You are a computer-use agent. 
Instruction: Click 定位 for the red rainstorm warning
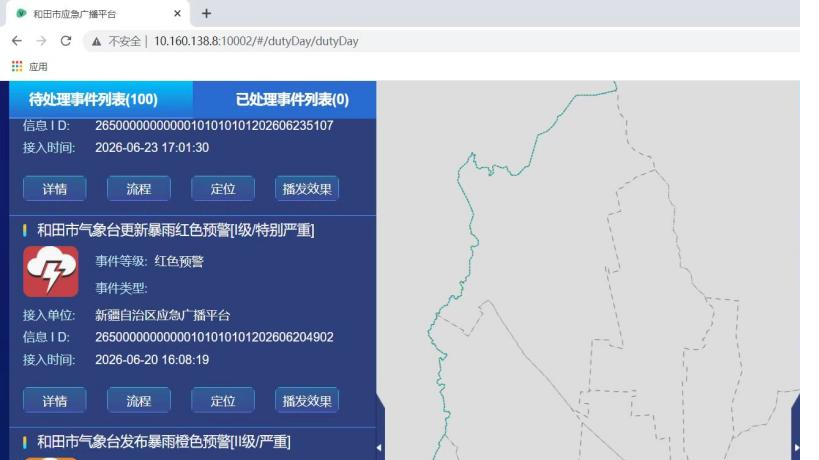pyautogui.click(x=223, y=400)
